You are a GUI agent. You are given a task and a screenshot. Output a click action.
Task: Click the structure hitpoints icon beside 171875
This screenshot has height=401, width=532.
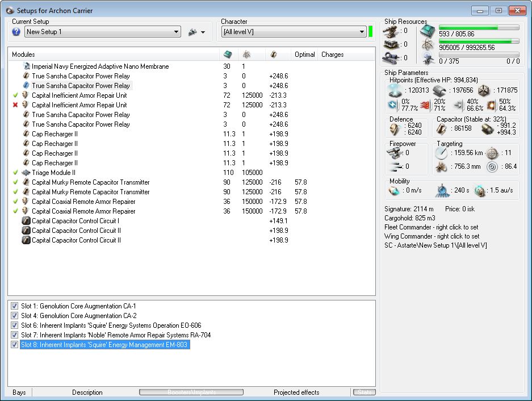(x=484, y=90)
